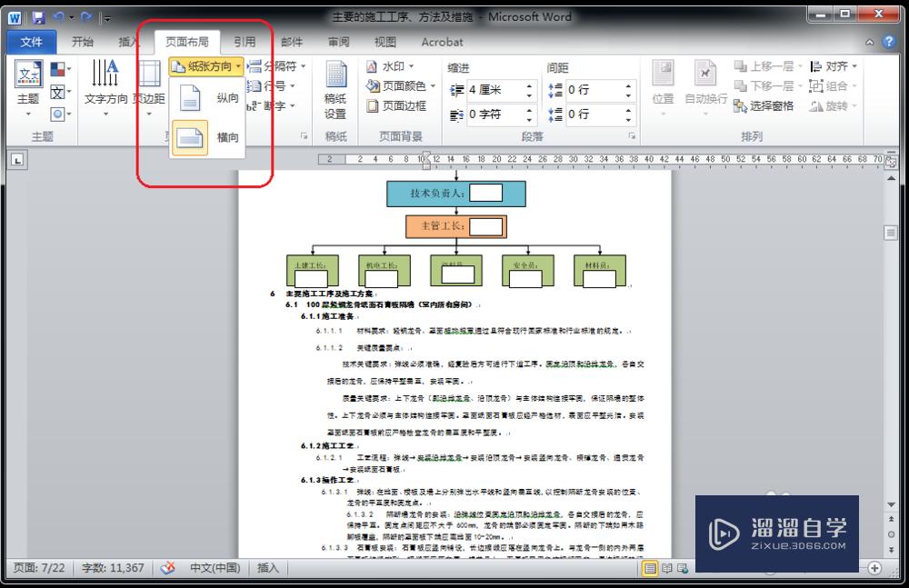Image resolution: width=909 pixels, height=588 pixels.
Task: Toggle 插入 insert mode in status bar
Action: point(268,568)
